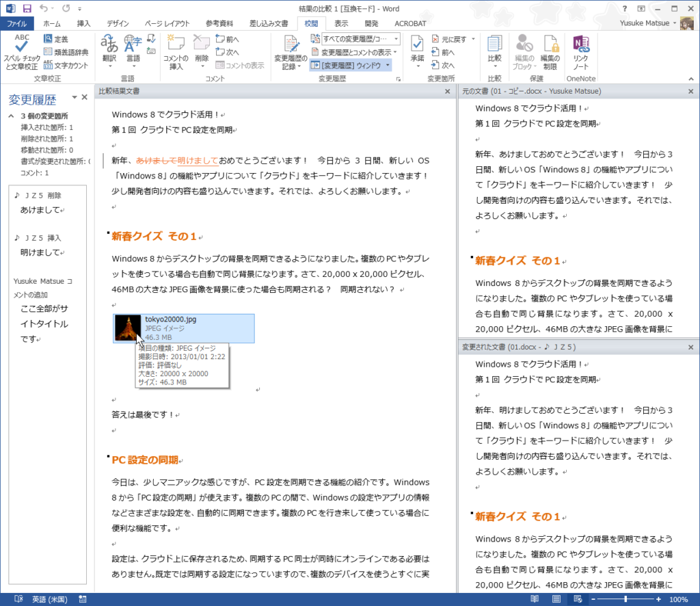
Task: Insert a new comment (コメントの挿入)
Action: click(176, 51)
